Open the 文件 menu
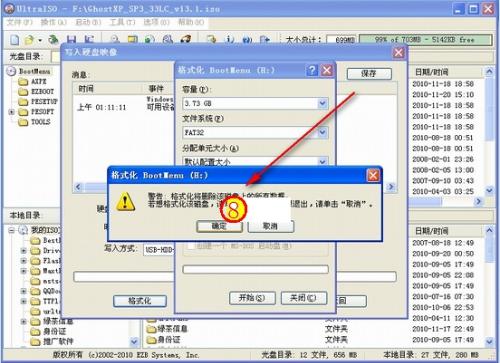This screenshot has height=363, width=500. 19,22
